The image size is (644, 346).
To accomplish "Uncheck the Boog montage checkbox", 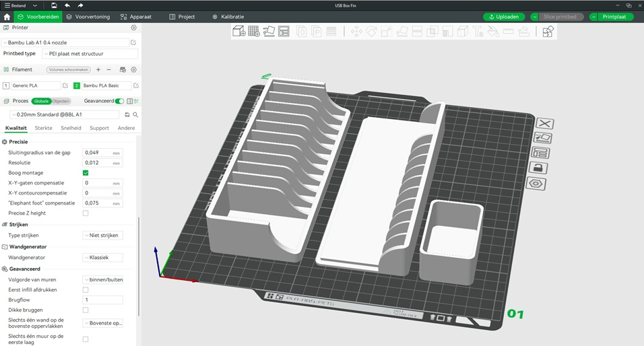I will pyautogui.click(x=86, y=173).
